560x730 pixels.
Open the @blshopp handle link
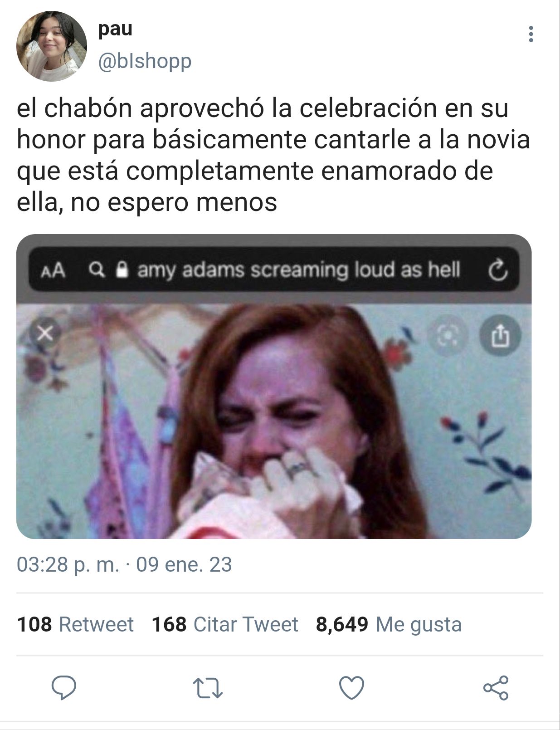coord(145,61)
